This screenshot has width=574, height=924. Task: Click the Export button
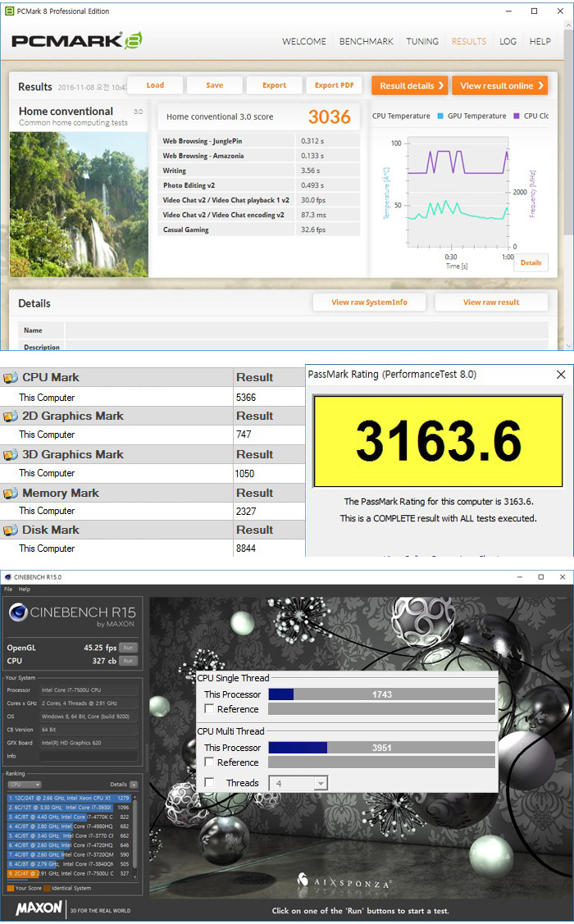pyautogui.click(x=274, y=85)
